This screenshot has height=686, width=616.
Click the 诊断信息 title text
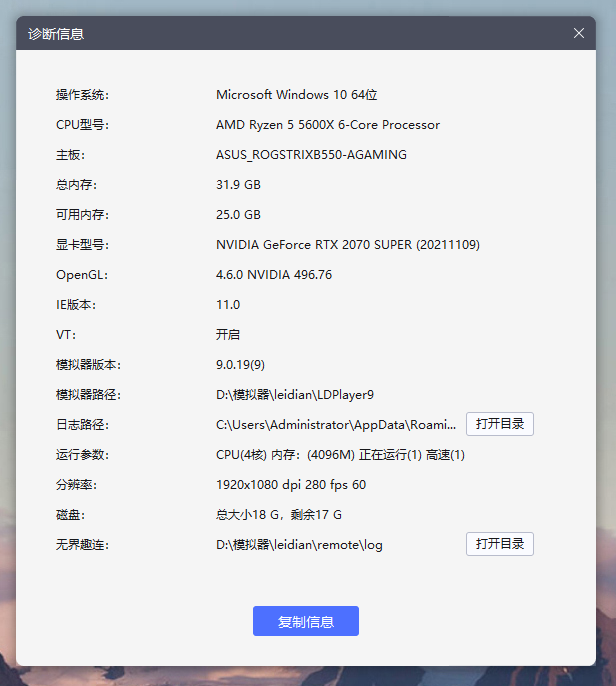(x=56, y=34)
